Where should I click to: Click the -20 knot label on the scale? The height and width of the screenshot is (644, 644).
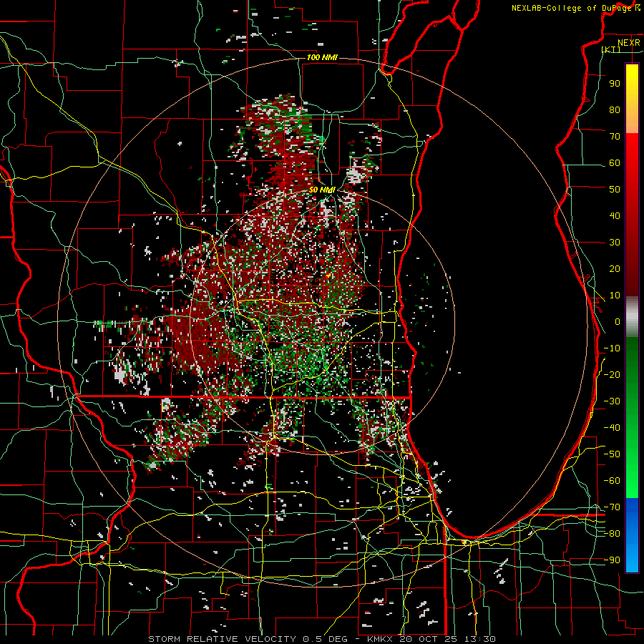tap(612, 374)
